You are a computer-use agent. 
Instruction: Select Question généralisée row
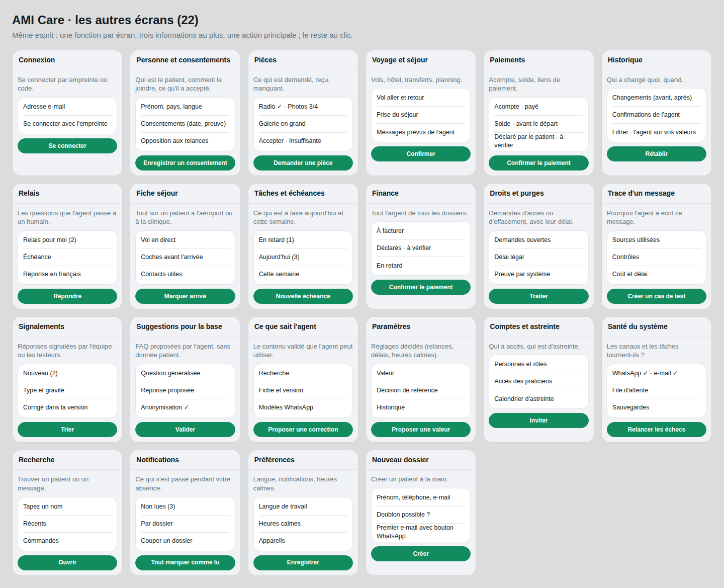tap(185, 373)
